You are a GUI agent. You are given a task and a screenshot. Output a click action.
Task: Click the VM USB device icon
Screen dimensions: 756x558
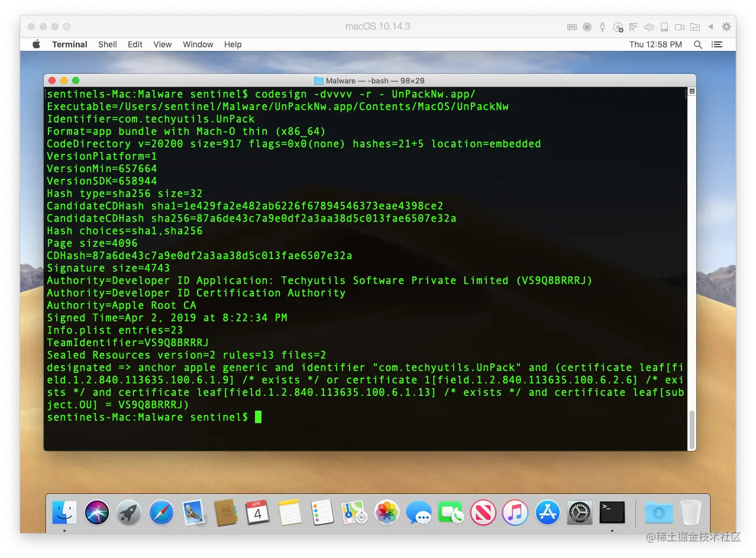tap(602, 27)
